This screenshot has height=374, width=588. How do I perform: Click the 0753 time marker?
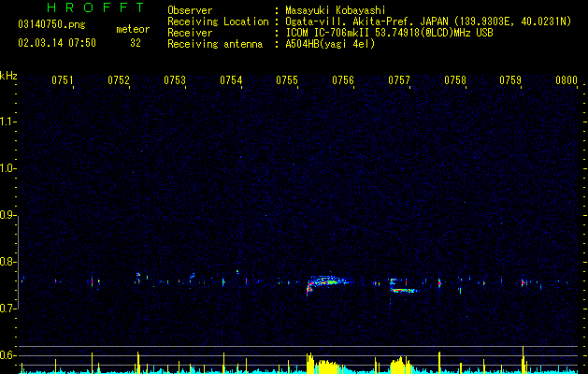(175, 80)
